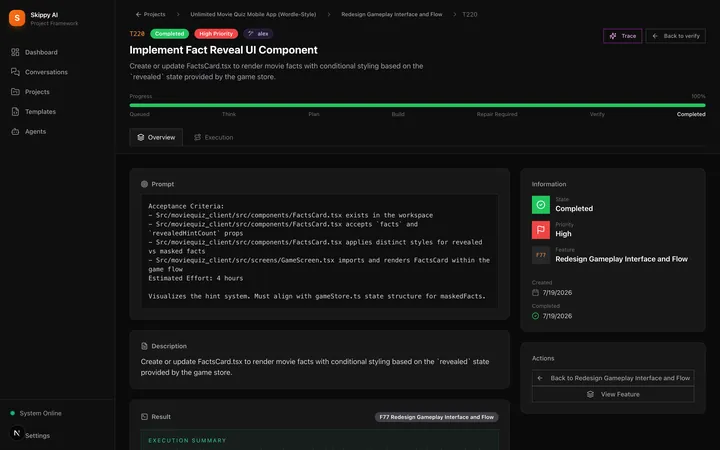
Task: Click the T220 breadcrumb item
Action: pos(469,14)
